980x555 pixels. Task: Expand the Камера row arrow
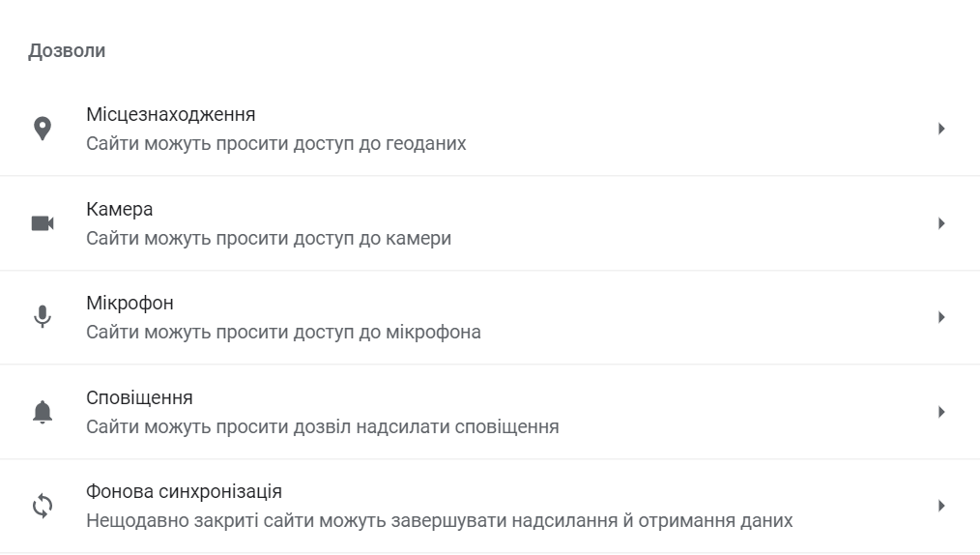point(941,223)
